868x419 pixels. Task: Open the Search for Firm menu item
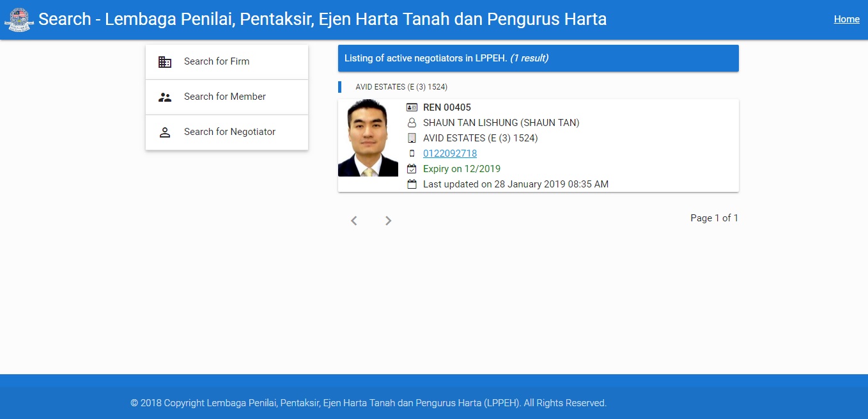pos(227,62)
